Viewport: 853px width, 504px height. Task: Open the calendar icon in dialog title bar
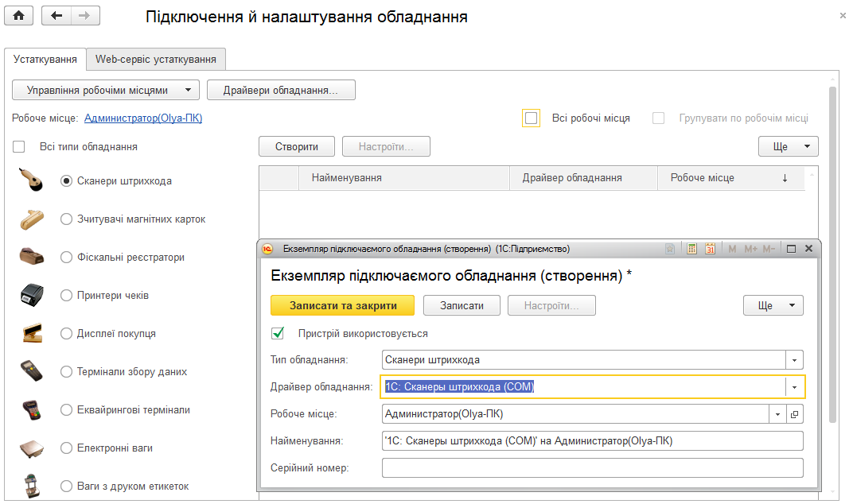click(710, 249)
